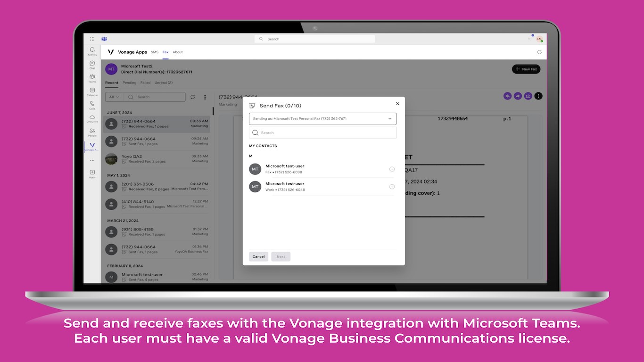Reply to the open fax

(x=507, y=96)
